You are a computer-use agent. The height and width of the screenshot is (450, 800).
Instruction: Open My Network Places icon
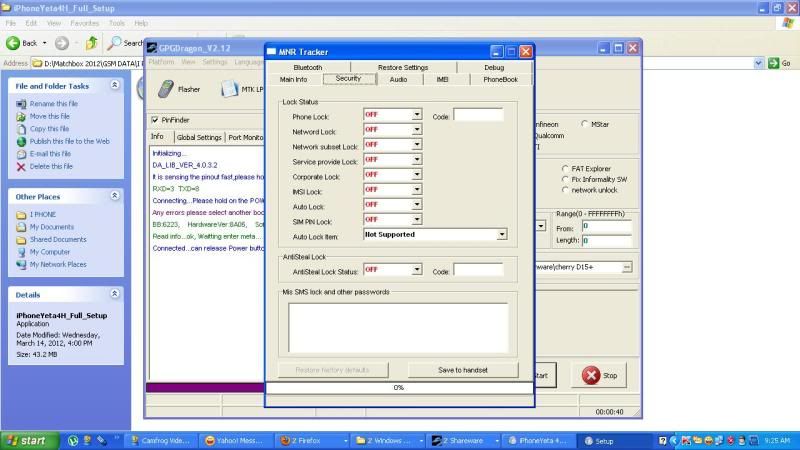tap(21, 265)
